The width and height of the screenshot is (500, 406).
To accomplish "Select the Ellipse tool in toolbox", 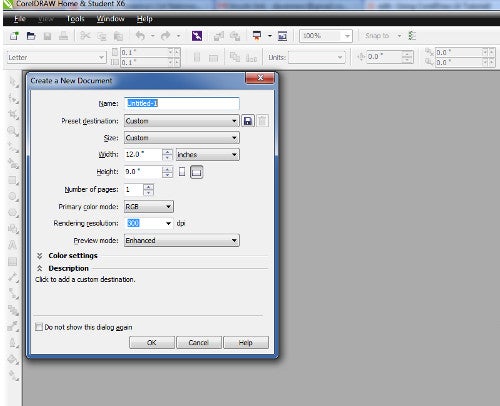I will [x=13, y=196].
